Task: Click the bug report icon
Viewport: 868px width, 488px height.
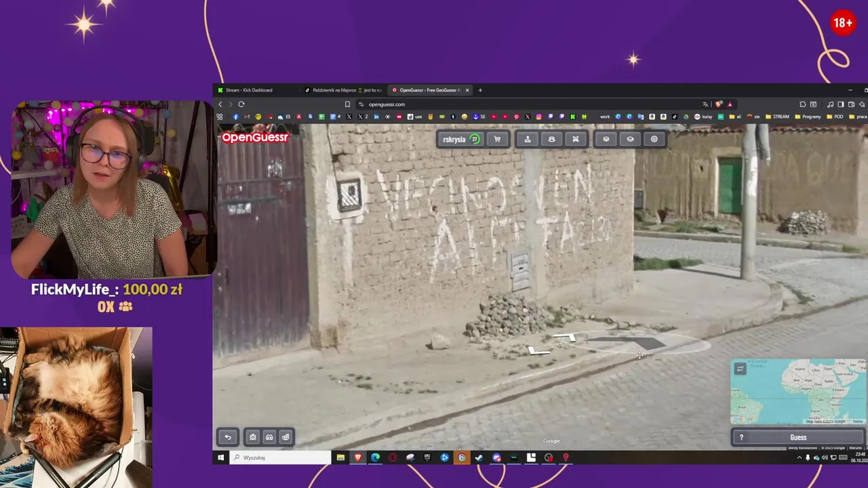Action: pyautogui.click(x=253, y=437)
